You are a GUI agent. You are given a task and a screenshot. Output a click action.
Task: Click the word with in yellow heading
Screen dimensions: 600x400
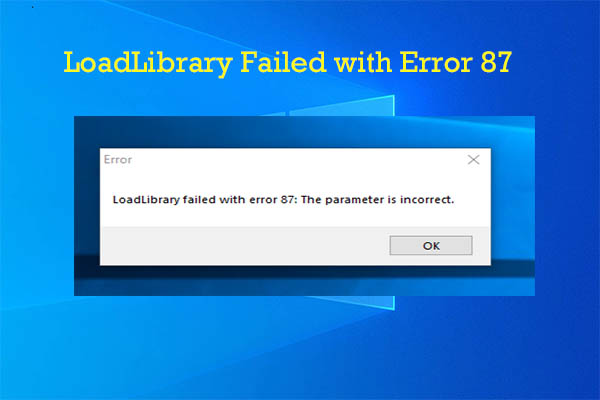click(x=363, y=62)
